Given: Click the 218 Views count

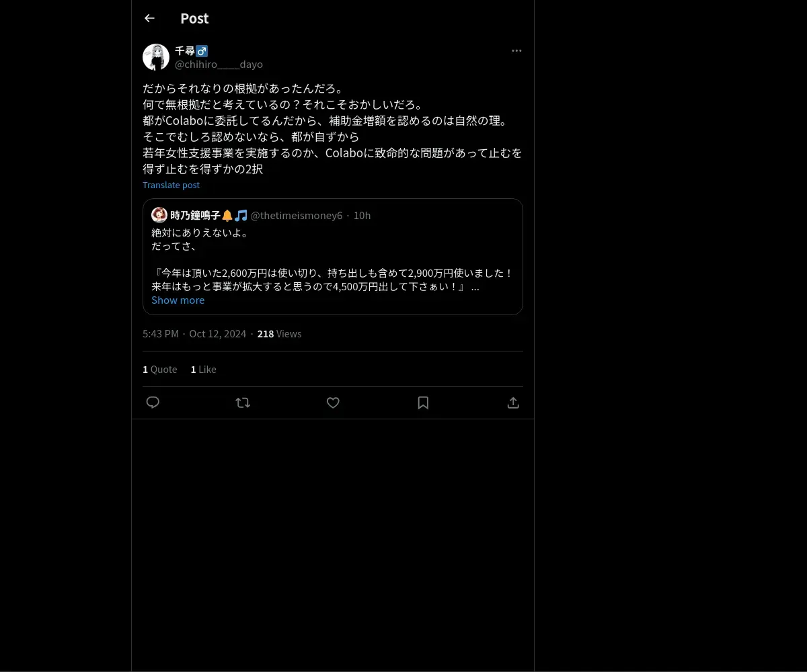Looking at the screenshot, I should coord(280,333).
